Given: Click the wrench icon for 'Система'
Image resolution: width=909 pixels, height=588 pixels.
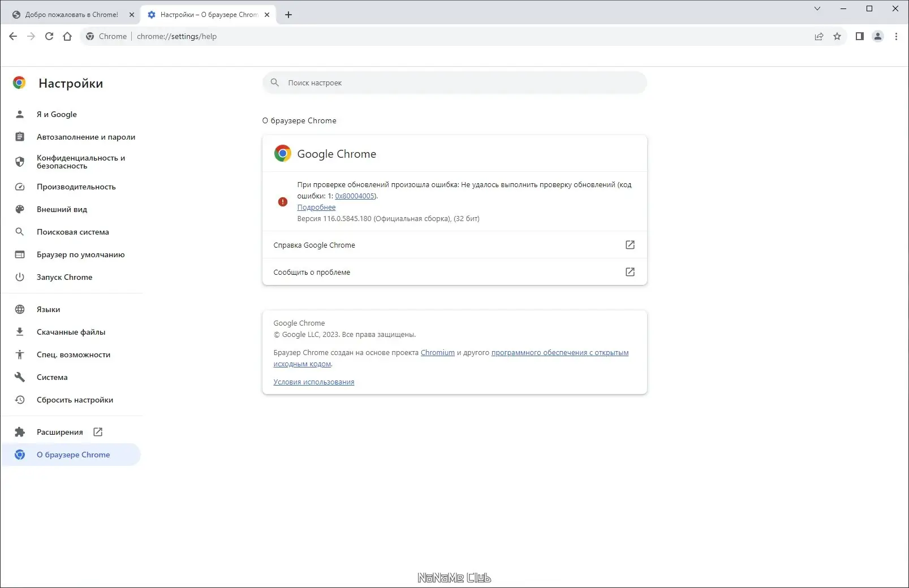Looking at the screenshot, I should click(x=20, y=377).
